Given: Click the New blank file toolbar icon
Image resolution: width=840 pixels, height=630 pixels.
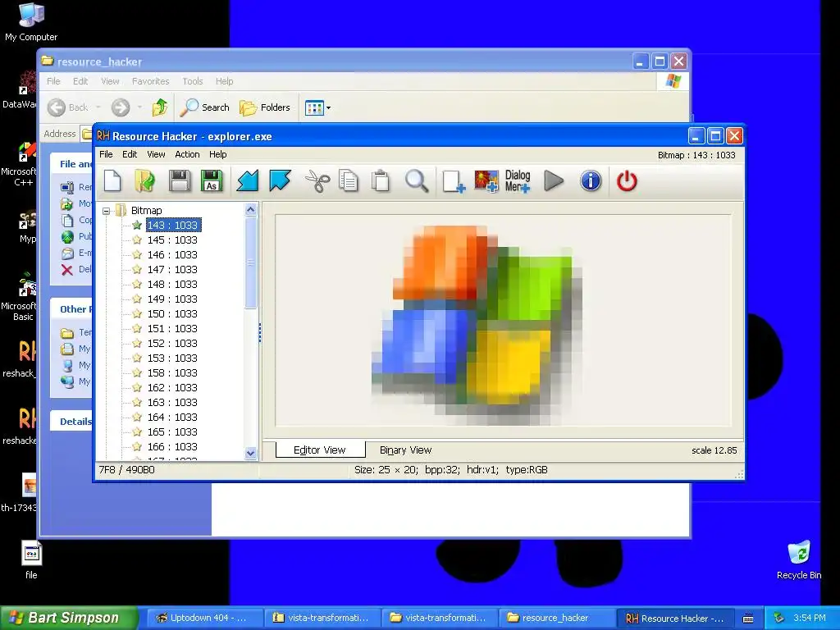Looking at the screenshot, I should [x=112, y=180].
